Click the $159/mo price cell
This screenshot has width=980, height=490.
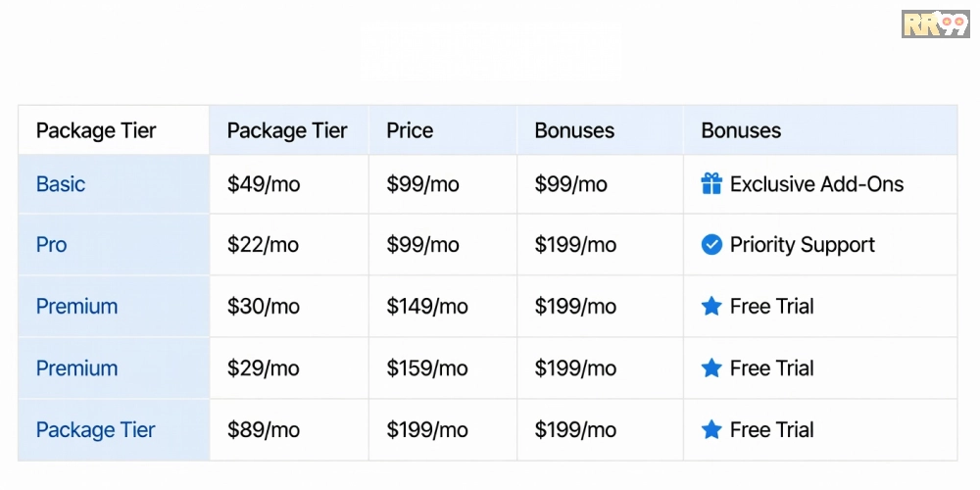pos(426,368)
